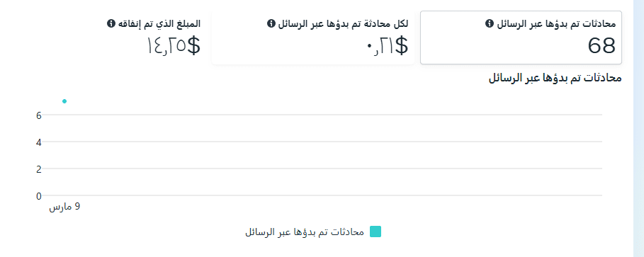Click the label text المبلغ الذي تم إنفاقه

[x=159, y=24]
